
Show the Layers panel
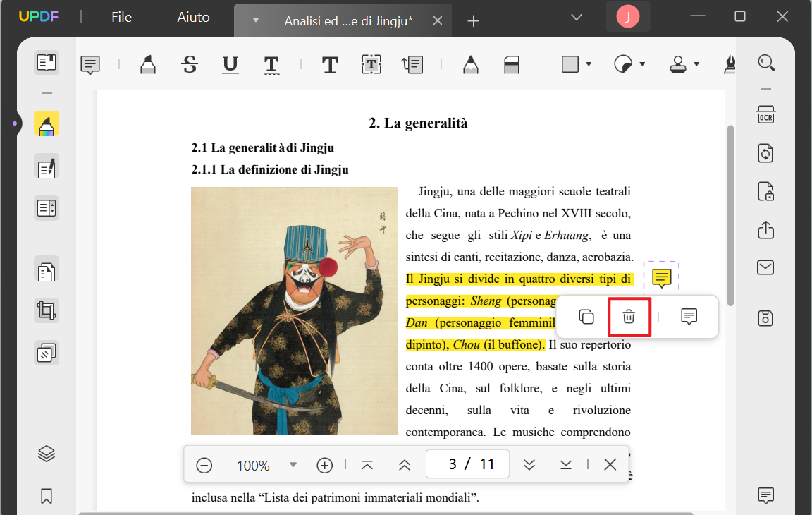47,454
